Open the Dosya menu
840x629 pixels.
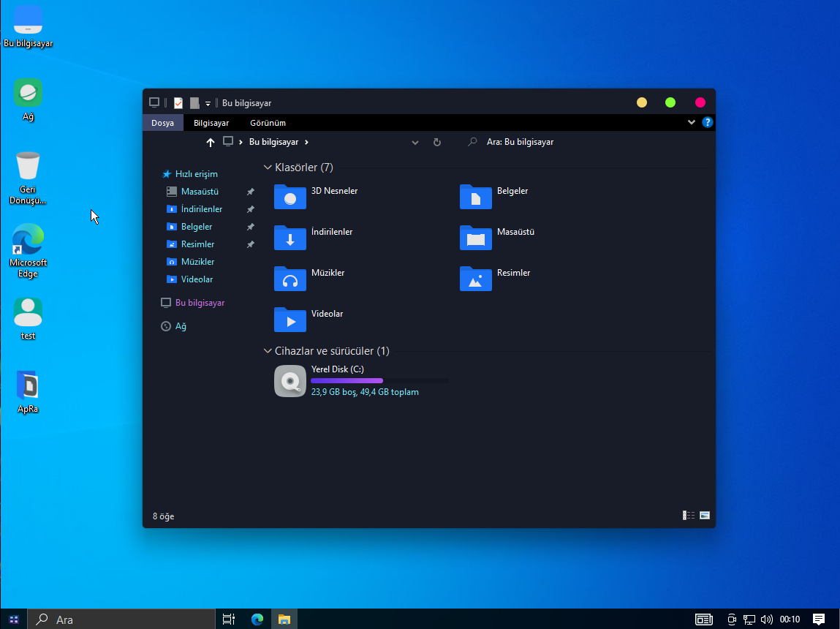click(162, 123)
